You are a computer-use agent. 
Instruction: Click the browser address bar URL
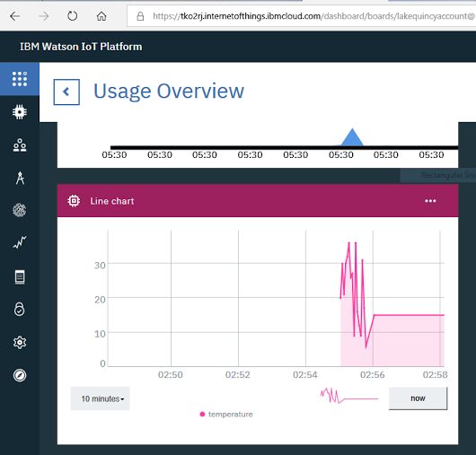(x=313, y=16)
